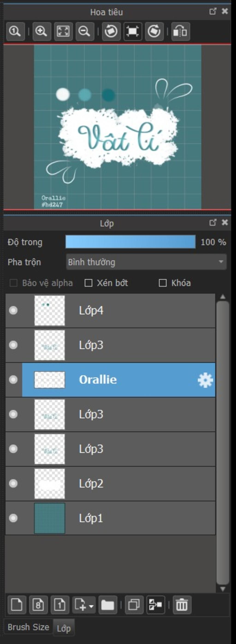This screenshot has width=236, height=644.
Task: Expand the add-layer options arrow
Action: 91,606
